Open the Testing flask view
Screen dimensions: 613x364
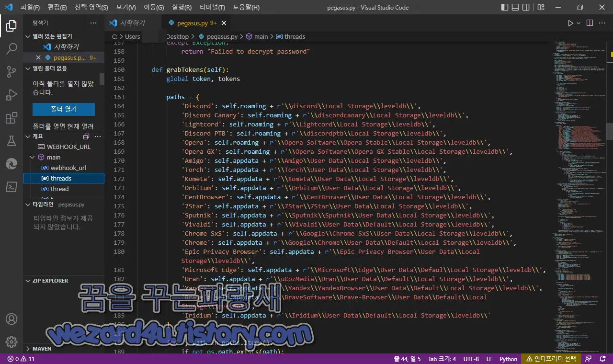click(11, 141)
